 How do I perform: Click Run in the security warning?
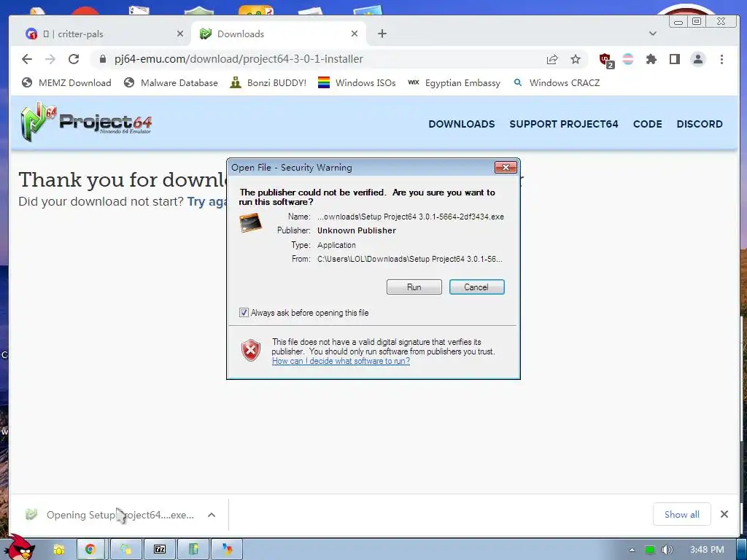point(414,287)
